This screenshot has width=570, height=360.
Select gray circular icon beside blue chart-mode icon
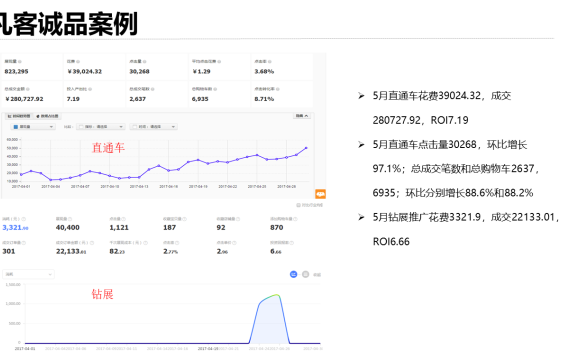tap(306, 274)
